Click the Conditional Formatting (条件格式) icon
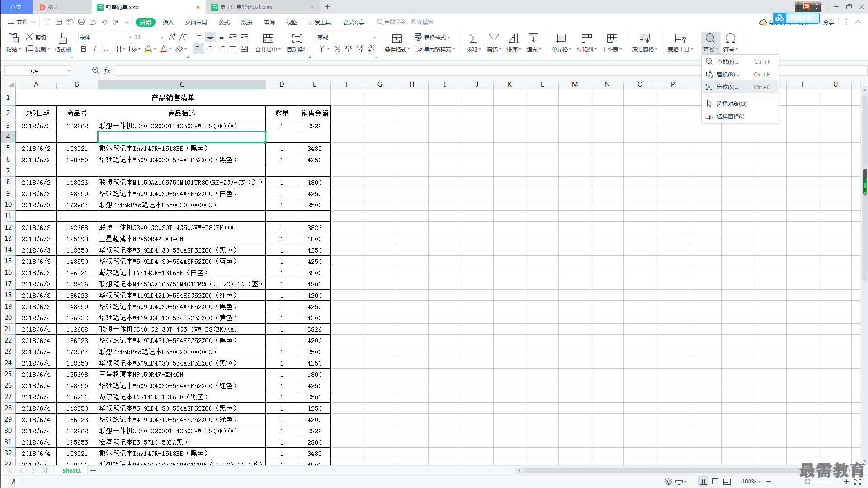This screenshot has width=868, height=488. click(x=397, y=38)
